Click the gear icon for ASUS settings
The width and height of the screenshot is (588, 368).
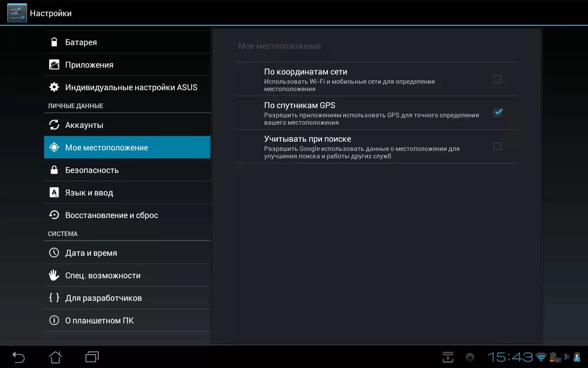(54, 87)
